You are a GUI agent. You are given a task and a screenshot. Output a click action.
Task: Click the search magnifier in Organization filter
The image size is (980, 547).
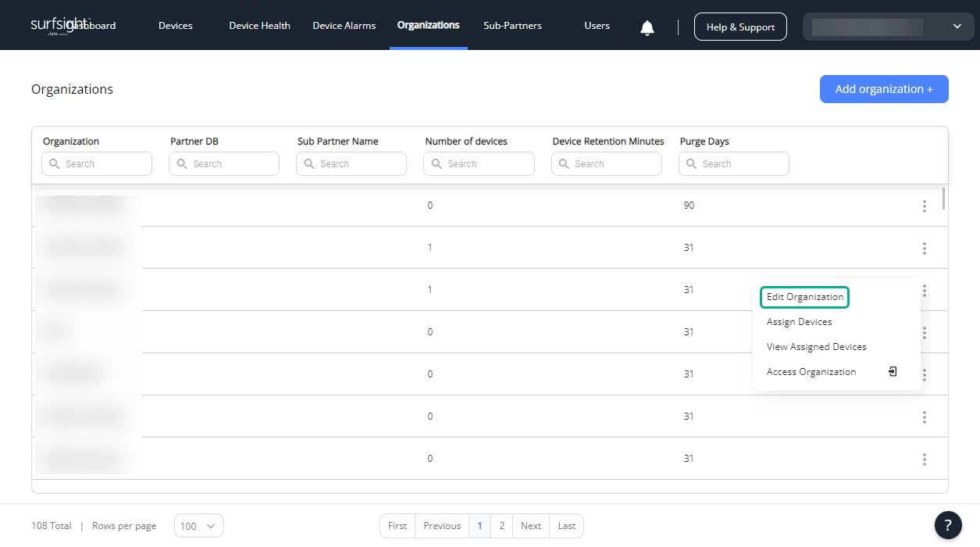[54, 164]
